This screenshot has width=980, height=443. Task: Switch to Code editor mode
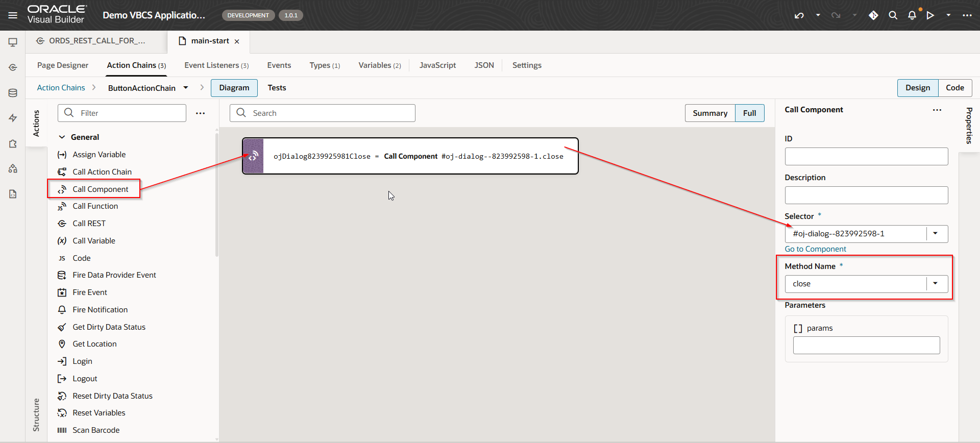pyautogui.click(x=954, y=88)
